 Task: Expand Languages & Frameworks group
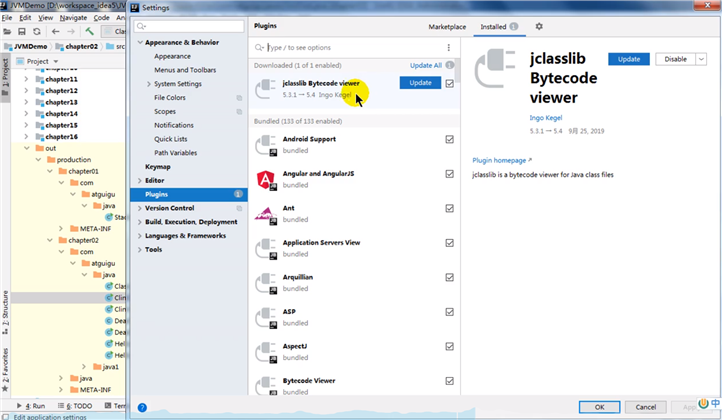tap(140, 236)
